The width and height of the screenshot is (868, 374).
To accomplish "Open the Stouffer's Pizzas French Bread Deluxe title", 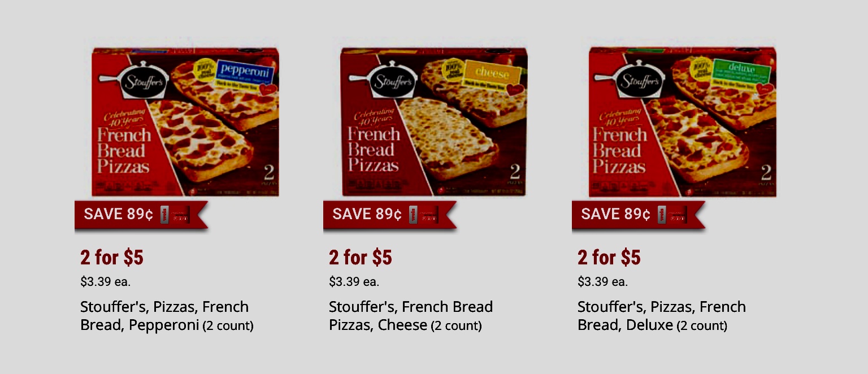I will [x=662, y=316].
